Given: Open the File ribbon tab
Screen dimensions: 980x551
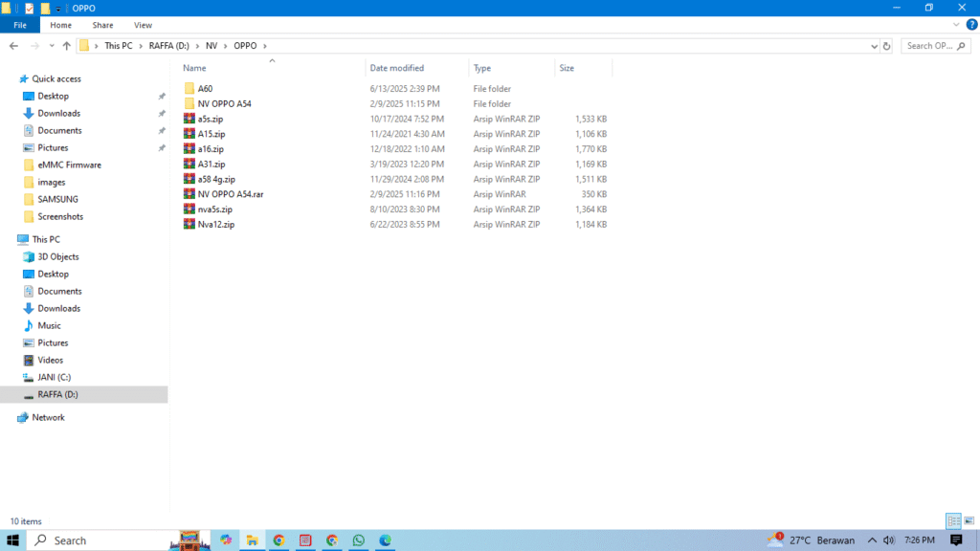Looking at the screenshot, I should [20, 25].
